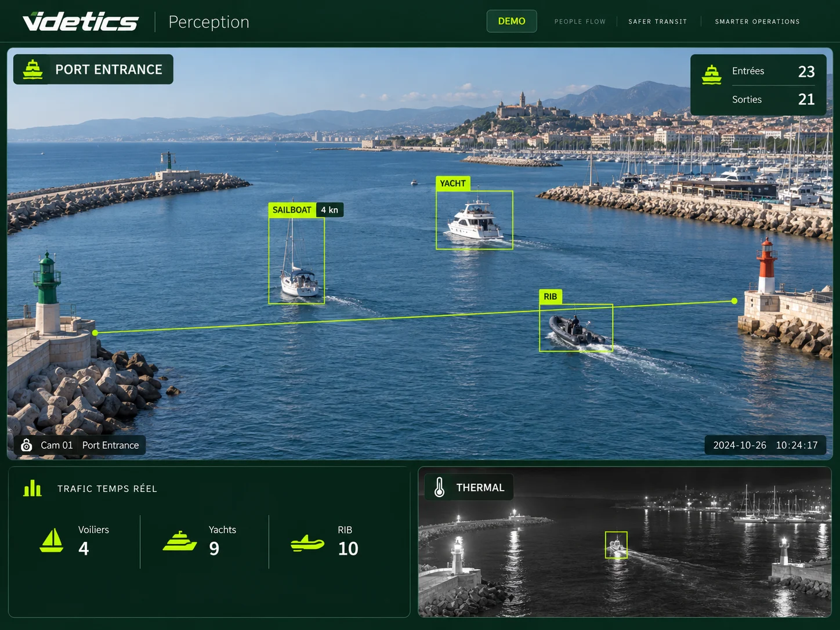Click the Port Entrance camera name
Image resolution: width=840 pixels, height=630 pixels.
(110, 445)
